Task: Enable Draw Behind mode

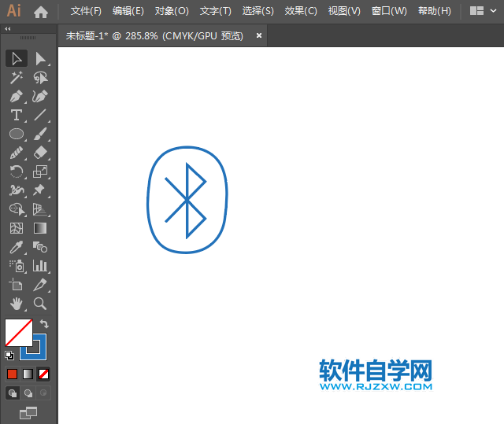Action: coord(28,393)
